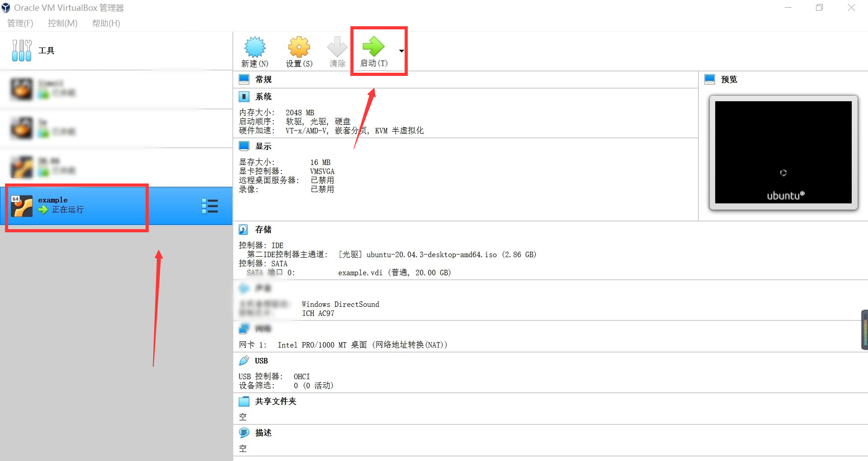
Task: Open the 控制(M) menu
Action: pos(63,23)
